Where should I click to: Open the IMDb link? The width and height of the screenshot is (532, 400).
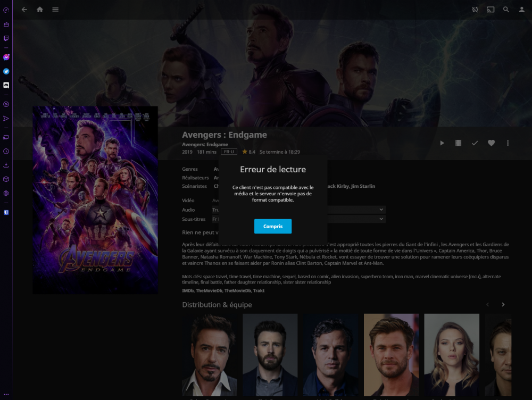[x=188, y=291]
